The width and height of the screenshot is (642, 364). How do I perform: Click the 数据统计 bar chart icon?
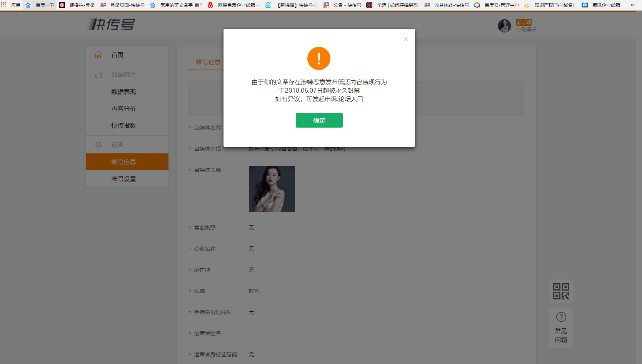[x=98, y=74]
